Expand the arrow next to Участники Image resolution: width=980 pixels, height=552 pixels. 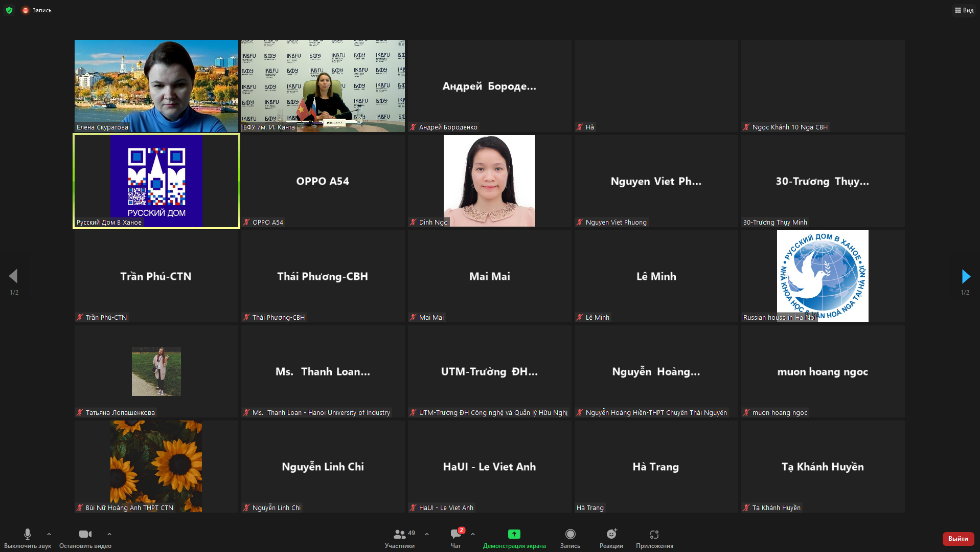(427, 534)
